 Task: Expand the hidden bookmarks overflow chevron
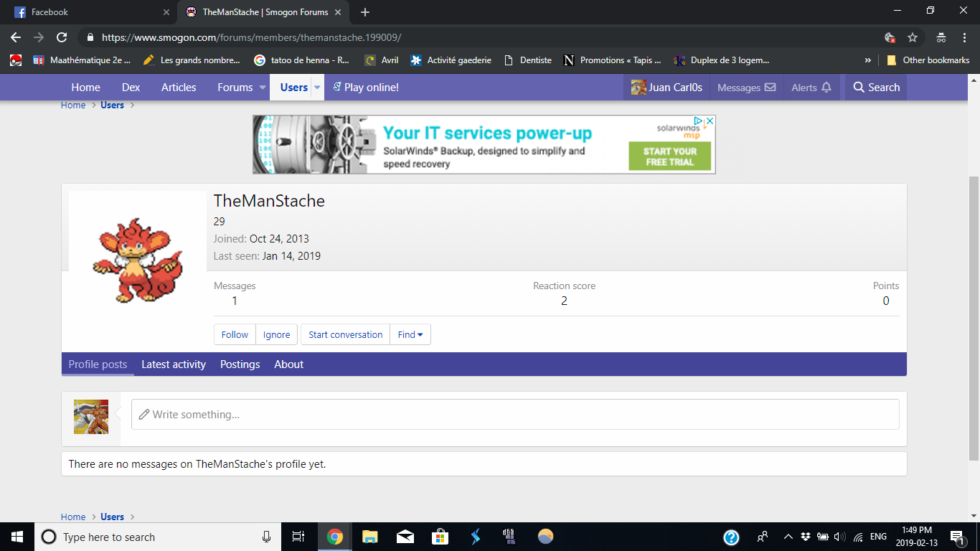pos(868,60)
